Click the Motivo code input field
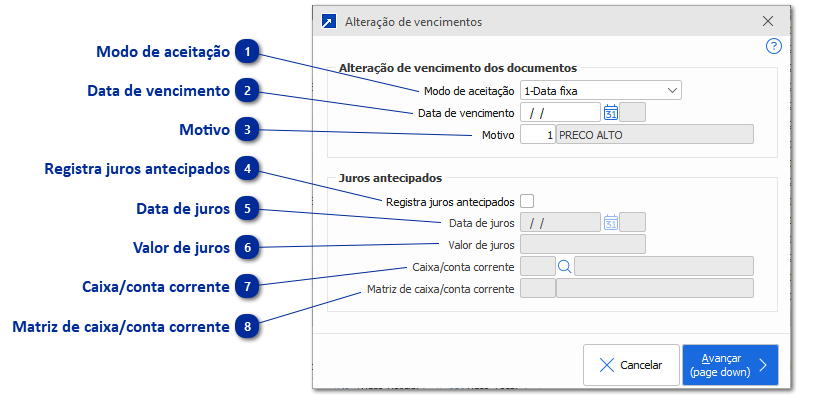Screen dimensions: 814x405 [x=538, y=134]
